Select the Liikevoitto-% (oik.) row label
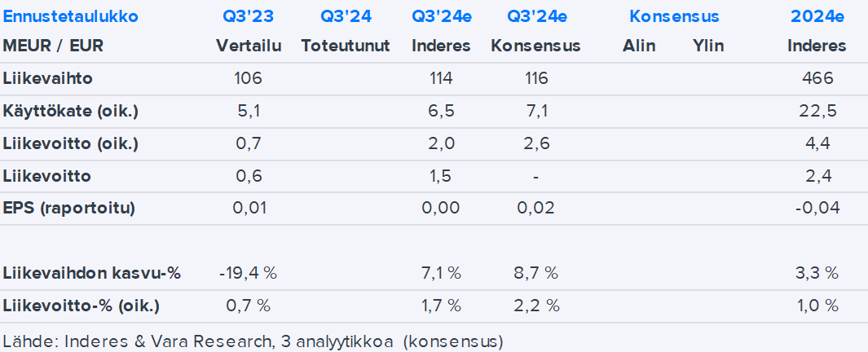Screen dimensions: 868x352 click(x=82, y=306)
